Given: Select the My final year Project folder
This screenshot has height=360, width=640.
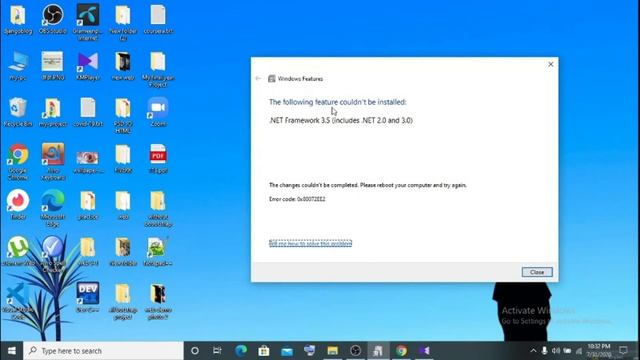Looking at the screenshot, I should coord(158,69).
